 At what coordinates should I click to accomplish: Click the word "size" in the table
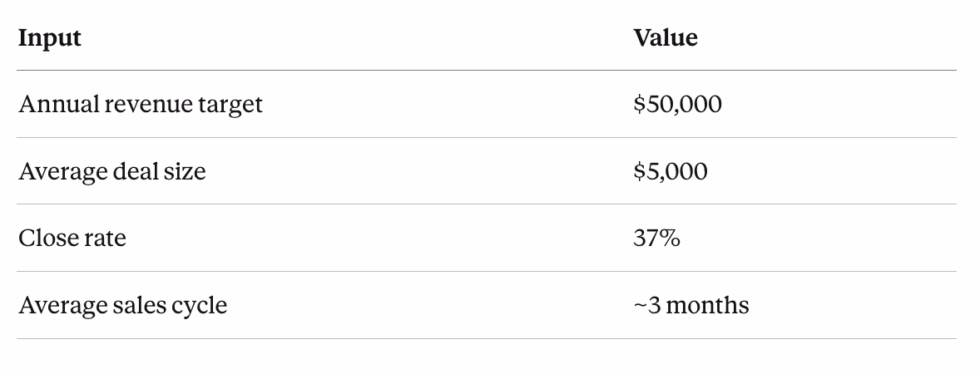[184, 171]
